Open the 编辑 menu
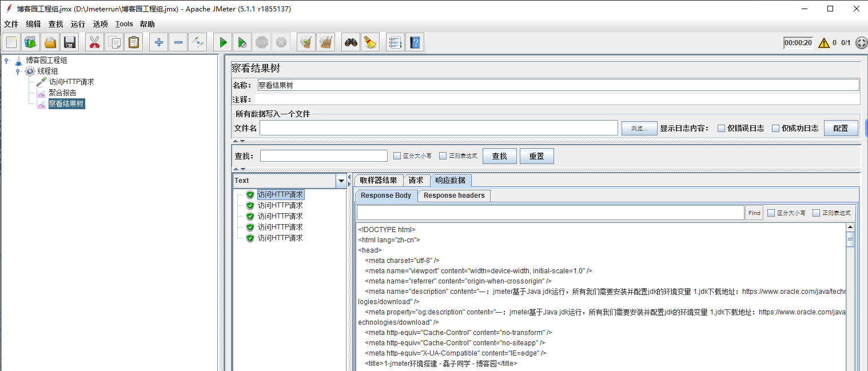The image size is (868, 371). point(33,24)
